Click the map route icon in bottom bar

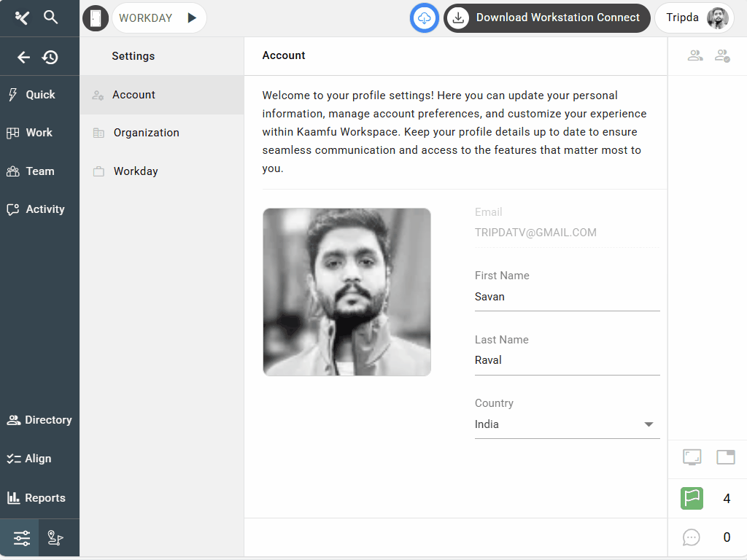click(55, 539)
